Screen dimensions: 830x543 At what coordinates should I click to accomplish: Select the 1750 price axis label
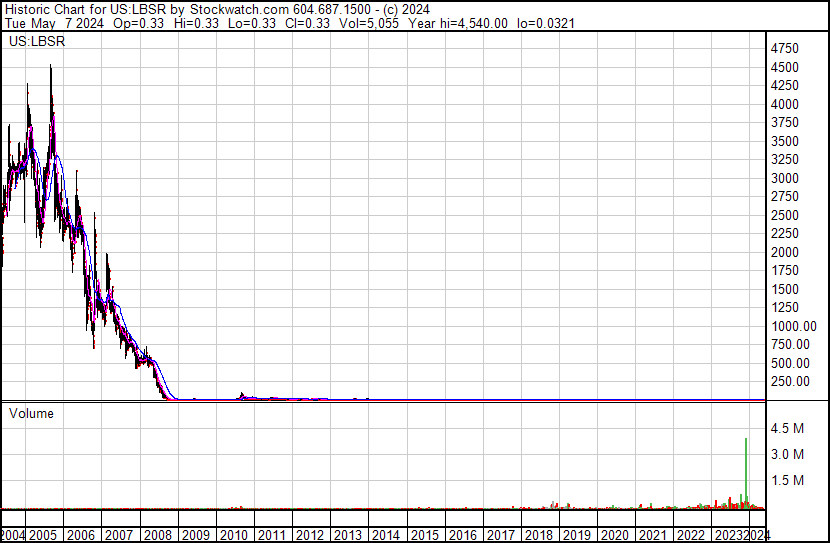[784, 271]
